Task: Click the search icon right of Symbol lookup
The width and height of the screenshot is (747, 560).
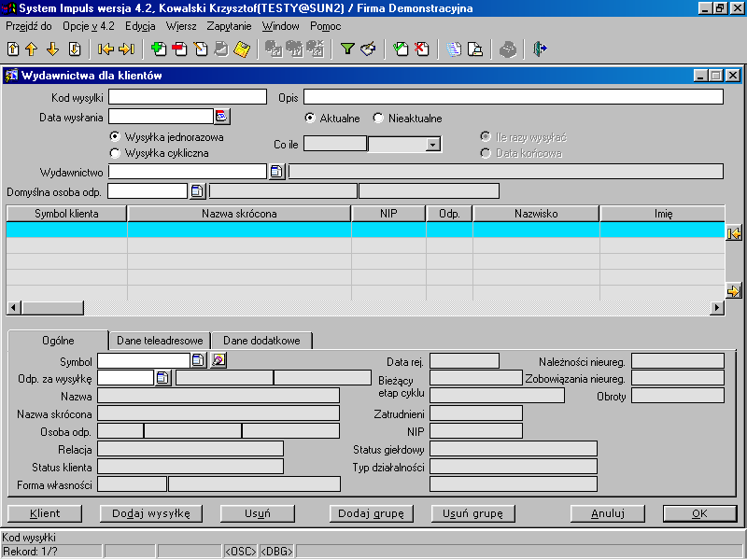Action: (218, 360)
